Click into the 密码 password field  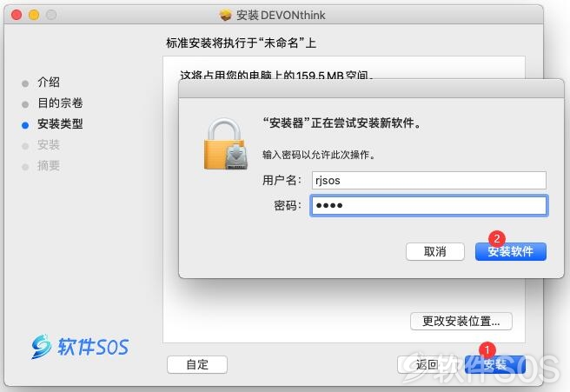[x=429, y=205]
